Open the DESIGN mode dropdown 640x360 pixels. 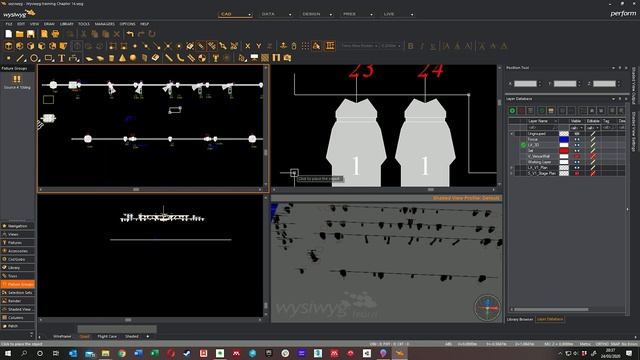[x=331, y=14]
